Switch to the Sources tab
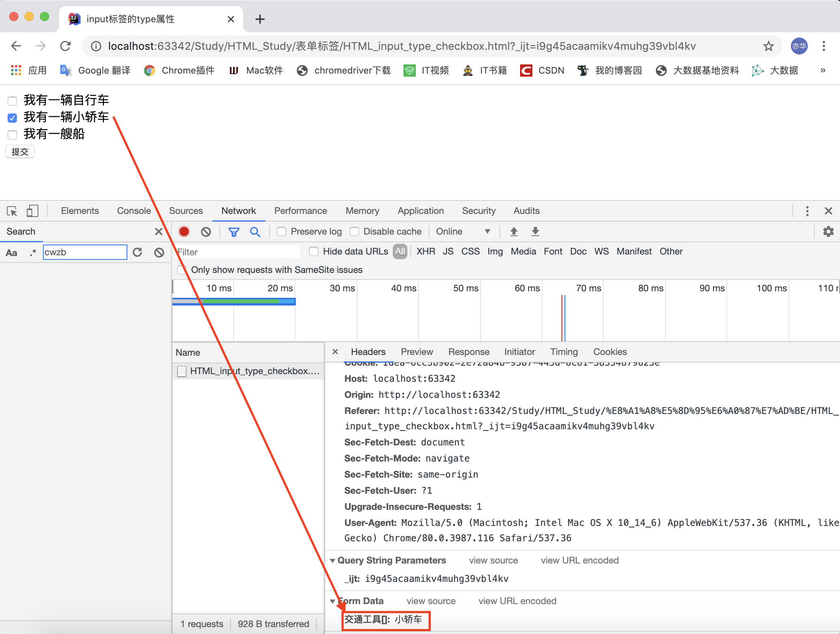This screenshot has width=840, height=634. (186, 211)
